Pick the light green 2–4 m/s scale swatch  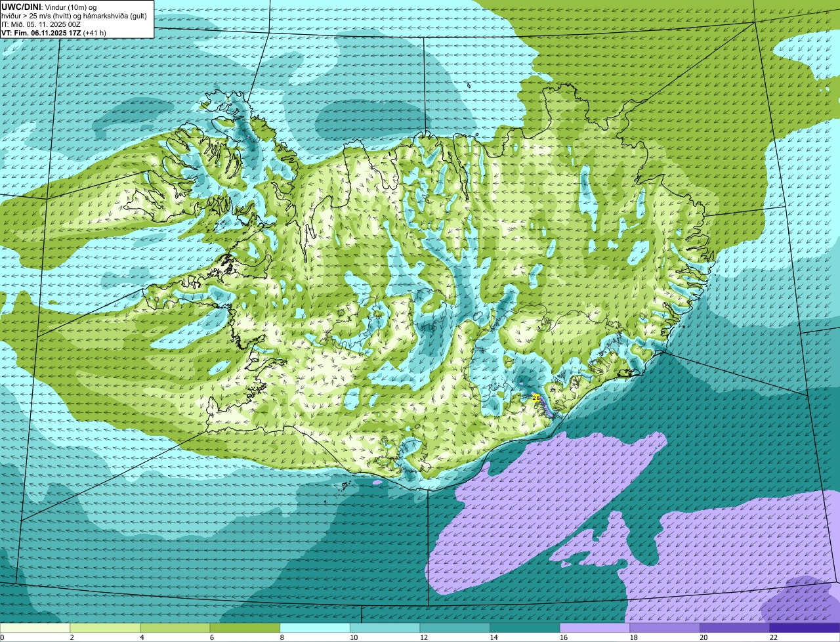pyautogui.click(x=105, y=628)
